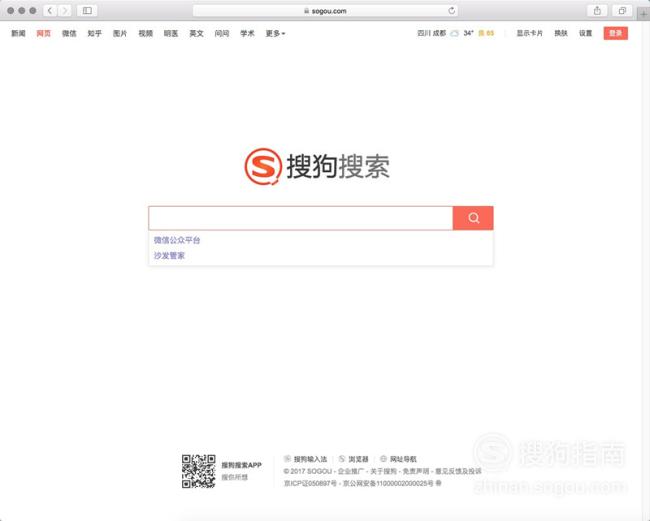This screenshot has width=650, height=521.
Task: Switch to the 英文 search tab
Action: point(196,33)
